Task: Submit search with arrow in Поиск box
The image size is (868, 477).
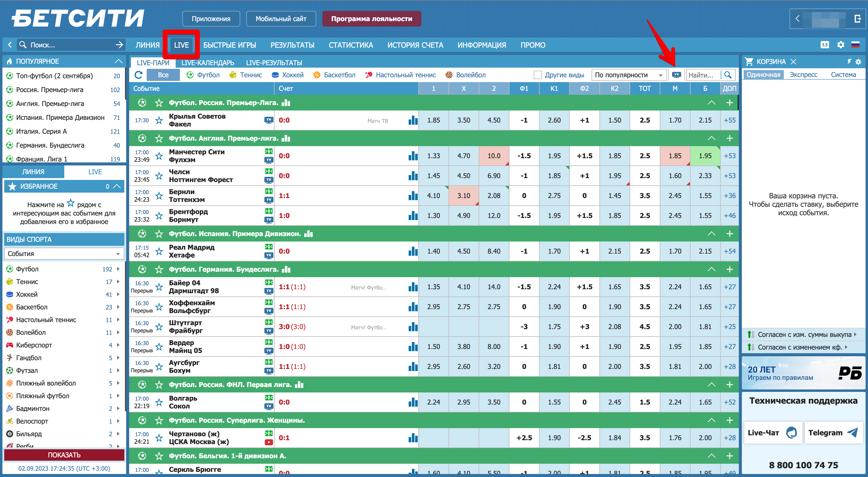Action: pos(119,44)
